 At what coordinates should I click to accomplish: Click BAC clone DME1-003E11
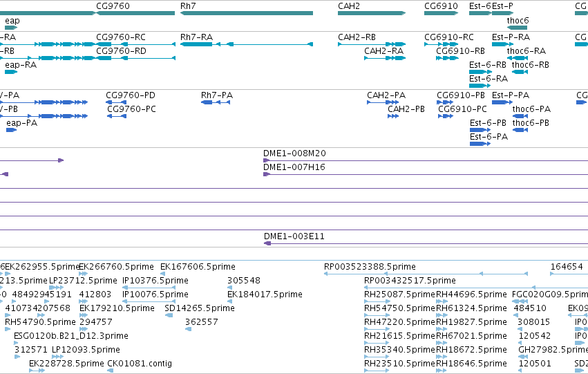[426, 243]
